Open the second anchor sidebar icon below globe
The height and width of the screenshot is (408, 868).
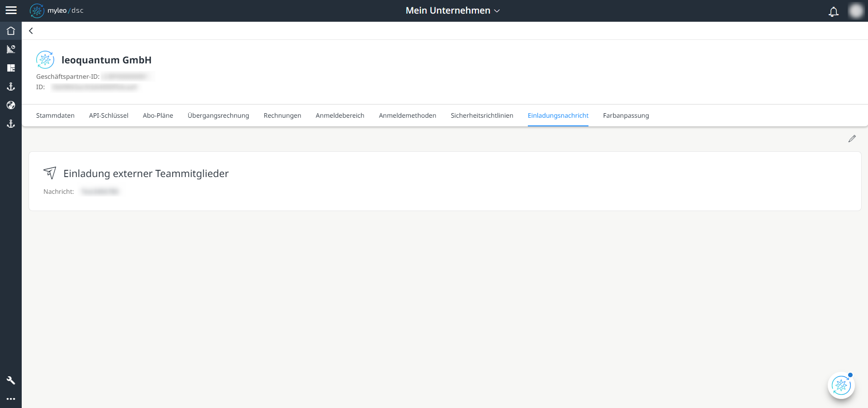tap(11, 124)
